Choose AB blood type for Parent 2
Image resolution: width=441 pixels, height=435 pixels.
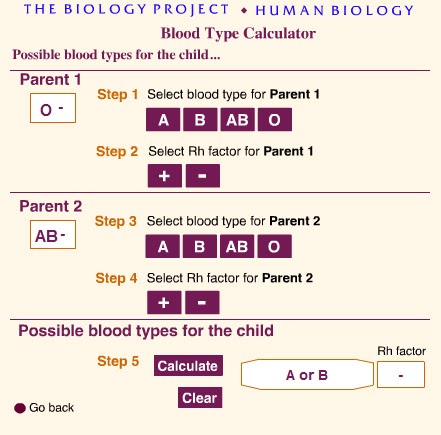coord(237,246)
